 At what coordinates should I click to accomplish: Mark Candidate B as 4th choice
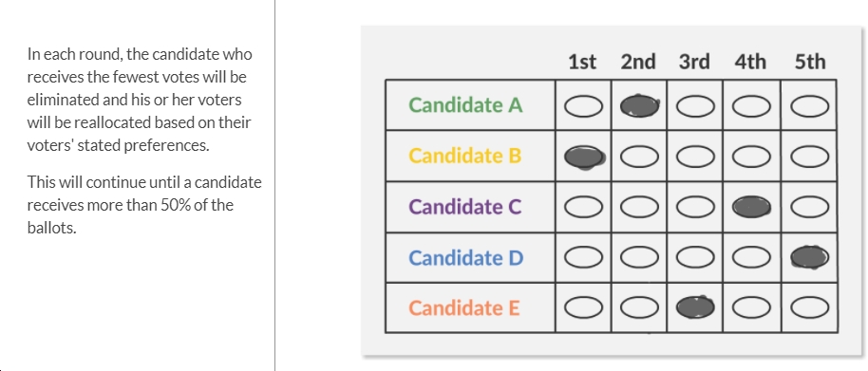751,158
